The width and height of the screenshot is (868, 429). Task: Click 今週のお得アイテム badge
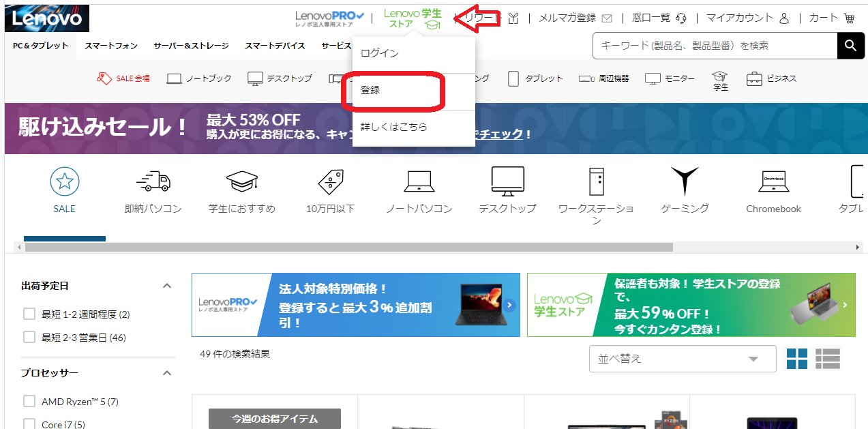[x=275, y=418]
